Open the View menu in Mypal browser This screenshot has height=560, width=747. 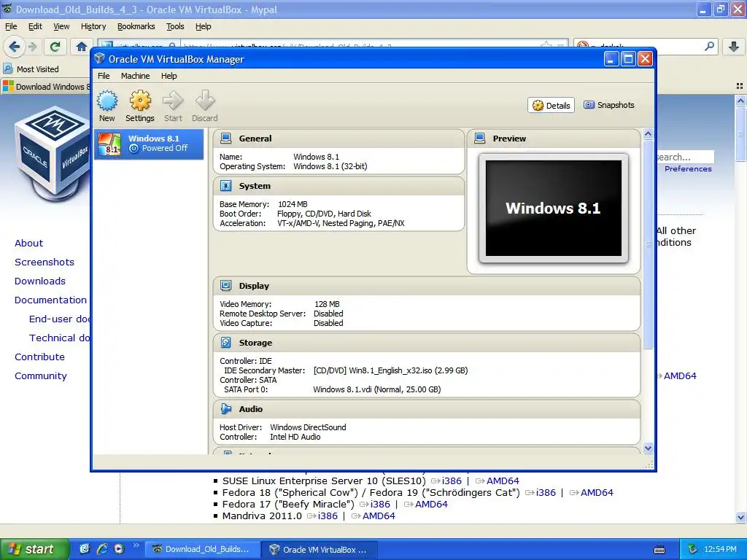pos(61,27)
